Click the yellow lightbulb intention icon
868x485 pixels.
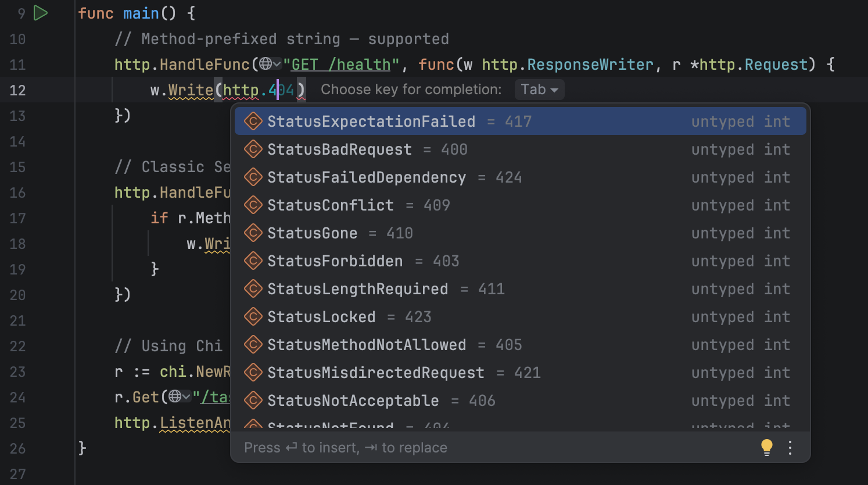click(767, 447)
